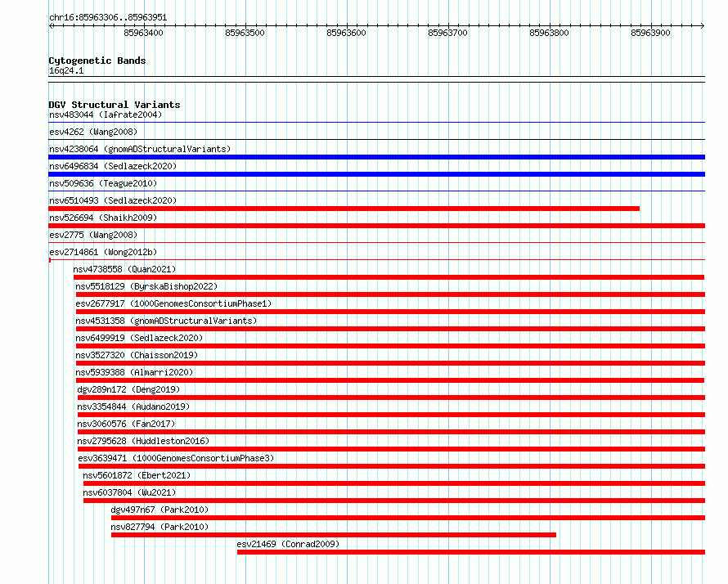Click the 85963800 ruler position
This screenshot has height=584, width=728.
tap(549, 33)
